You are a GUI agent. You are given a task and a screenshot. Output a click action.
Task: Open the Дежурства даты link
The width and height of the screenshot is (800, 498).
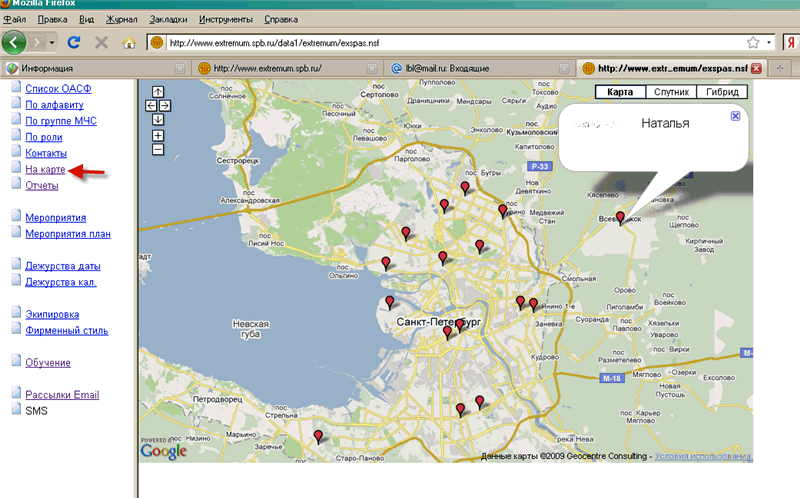[63, 266]
